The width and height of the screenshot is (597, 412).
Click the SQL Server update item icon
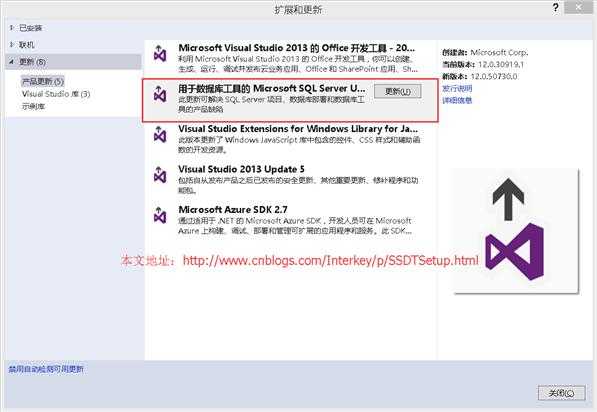160,94
